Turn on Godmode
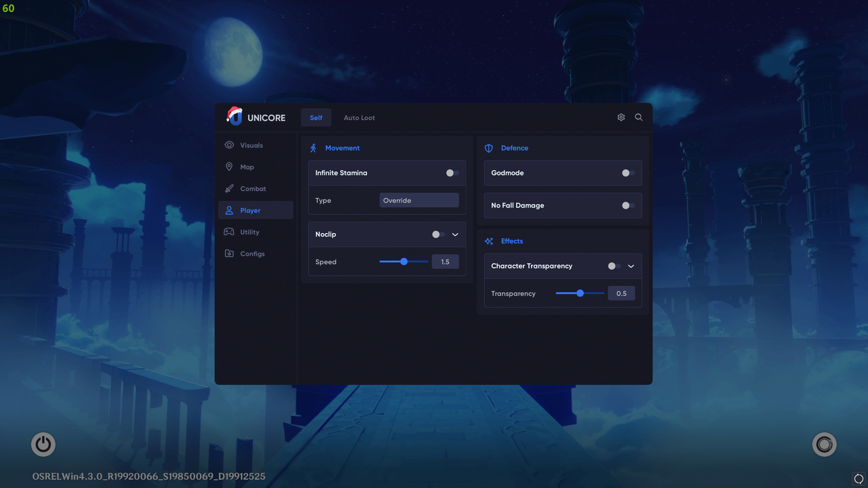 627,173
